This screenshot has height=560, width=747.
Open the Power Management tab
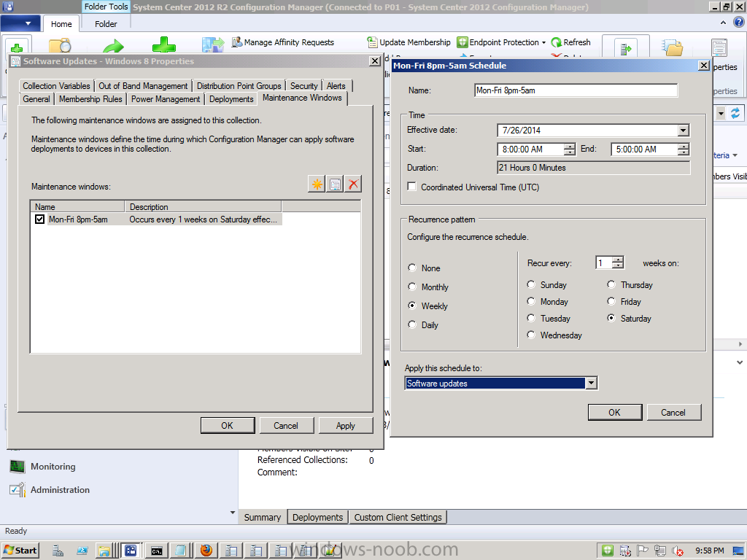click(x=166, y=99)
